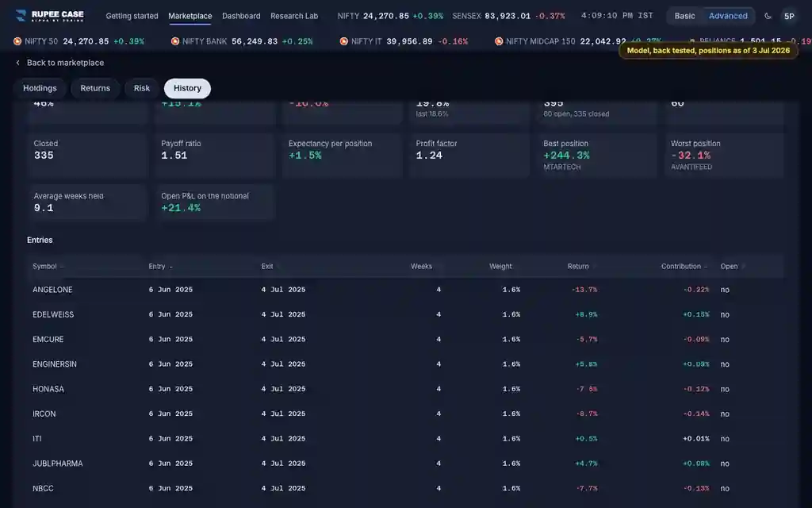This screenshot has height=508, width=812.
Task: Select IRCON symbol row
Action: [405, 414]
